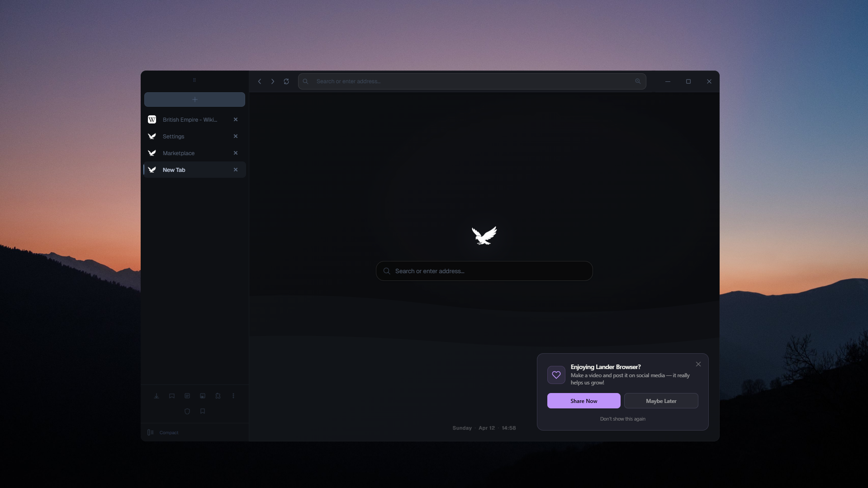Switch to the British Empire Wikipedia tab
This screenshot has height=488, width=868.
pos(190,119)
